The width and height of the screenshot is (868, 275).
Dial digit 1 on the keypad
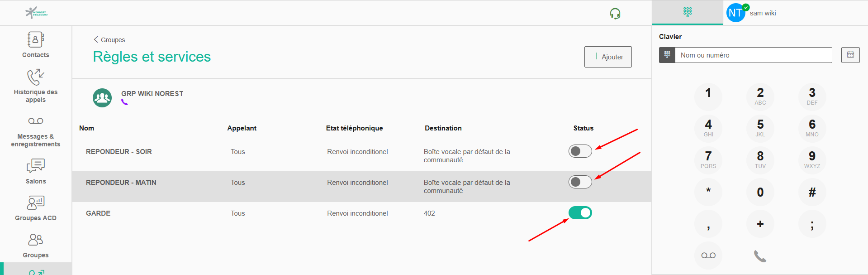pos(708,96)
